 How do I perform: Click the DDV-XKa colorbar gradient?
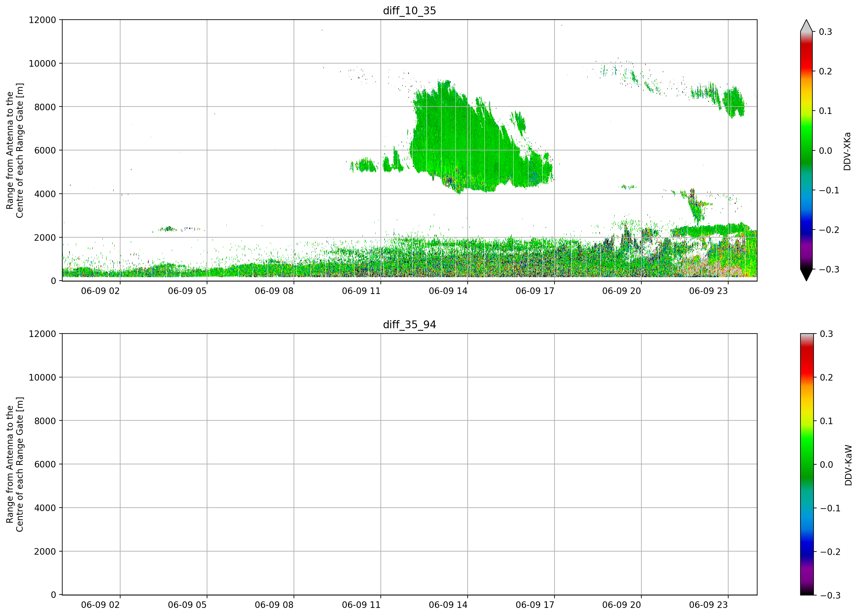[x=806, y=150]
